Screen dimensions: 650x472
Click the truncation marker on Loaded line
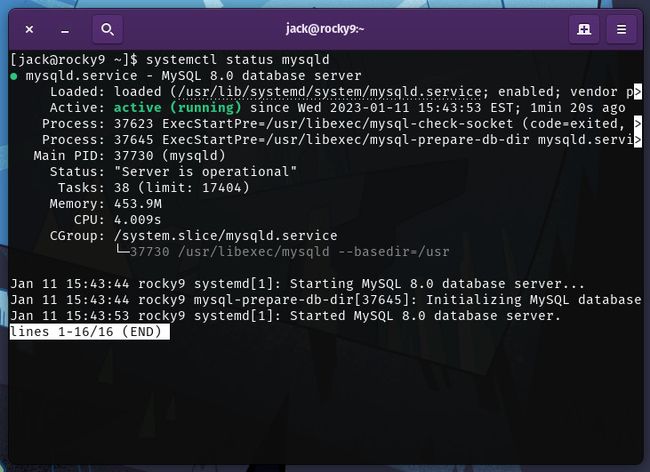(638, 92)
